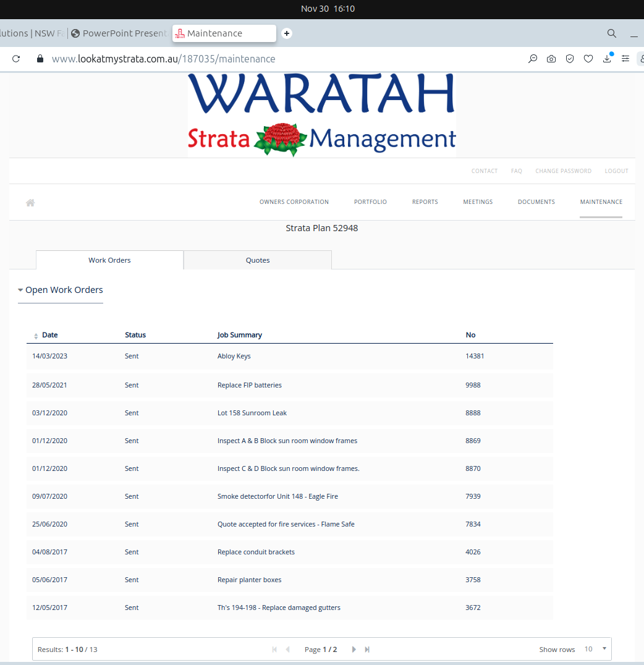Open the Abloy Keys work order

click(x=234, y=356)
